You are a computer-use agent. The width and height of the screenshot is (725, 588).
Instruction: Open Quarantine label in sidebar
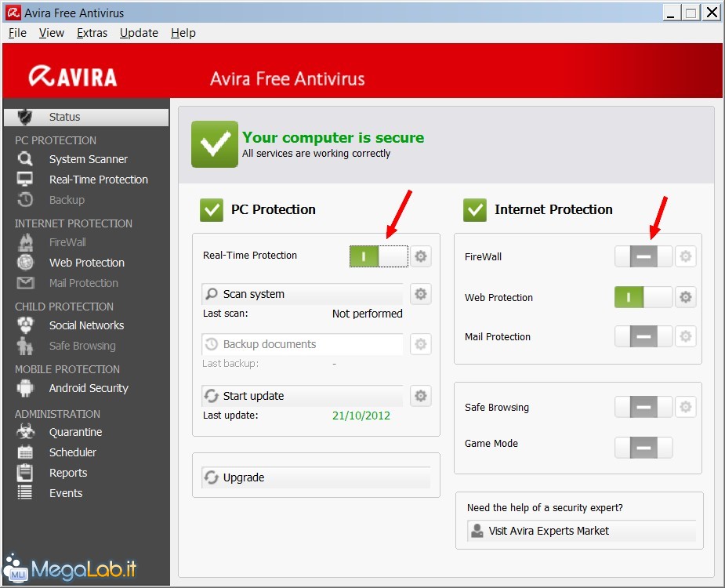click(76, 432)
